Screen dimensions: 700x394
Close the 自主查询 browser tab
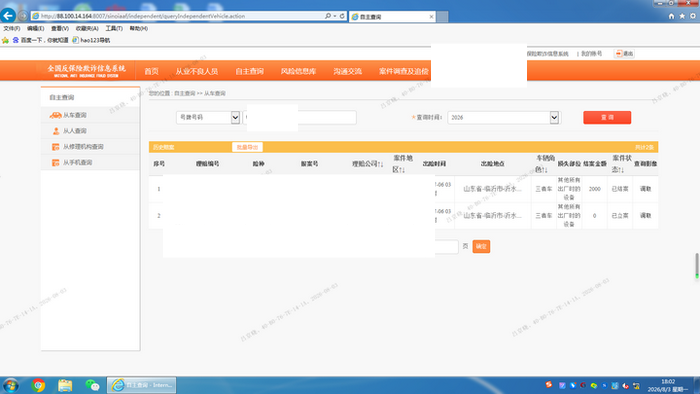431,17
